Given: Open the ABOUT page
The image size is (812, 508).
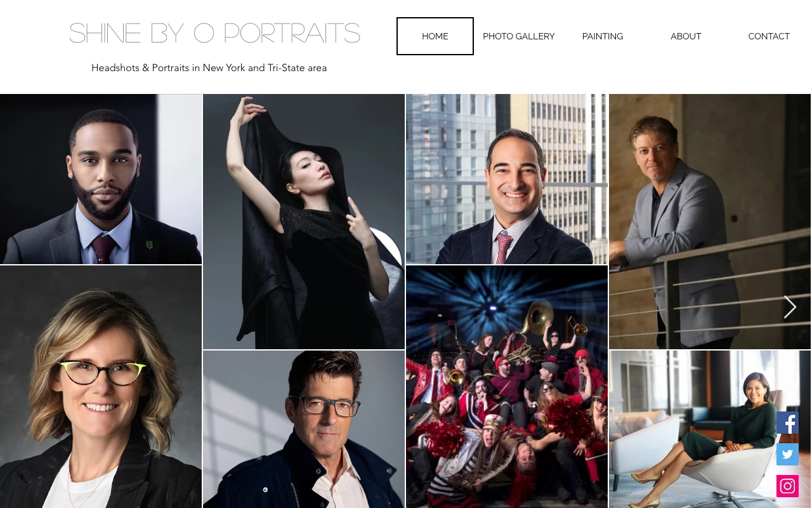Looking at the screenshot, I should [x=686, y=36].
